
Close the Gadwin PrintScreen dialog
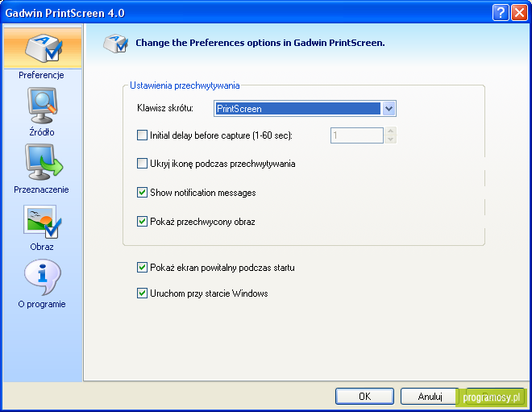tap(519, 13)
